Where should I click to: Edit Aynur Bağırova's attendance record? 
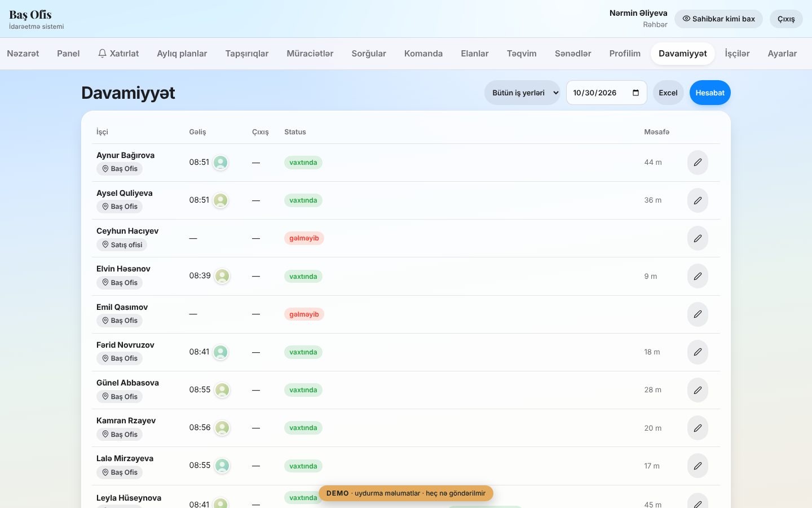pyautogui.click(x=698, y=163)
